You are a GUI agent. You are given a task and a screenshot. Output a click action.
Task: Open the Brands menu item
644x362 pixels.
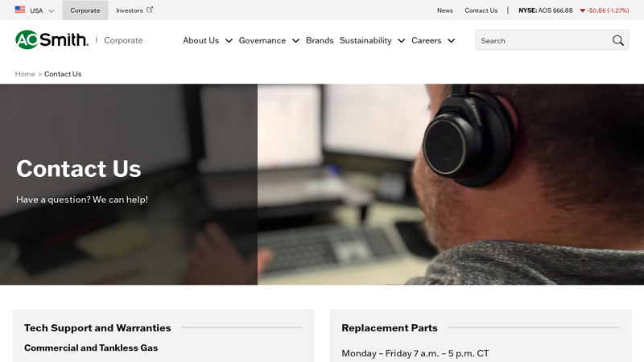320,41
